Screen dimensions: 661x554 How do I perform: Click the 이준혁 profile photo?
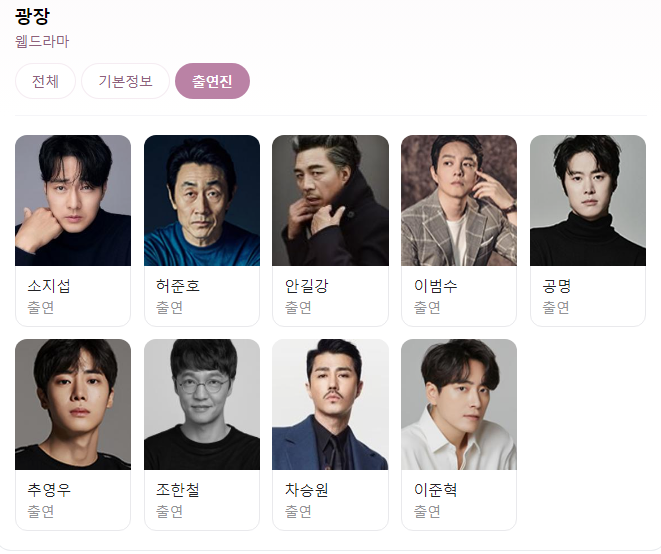click(x=459, y=404)
